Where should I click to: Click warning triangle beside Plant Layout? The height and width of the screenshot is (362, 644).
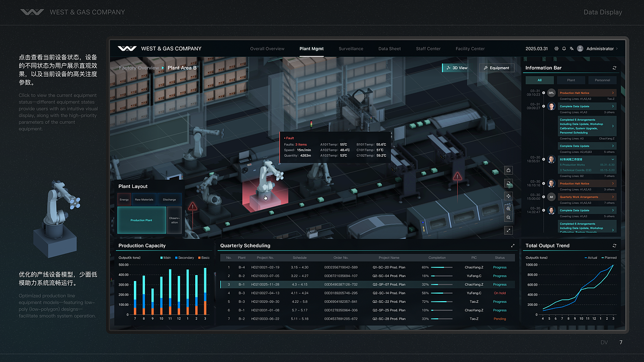[x=192, y=206]
